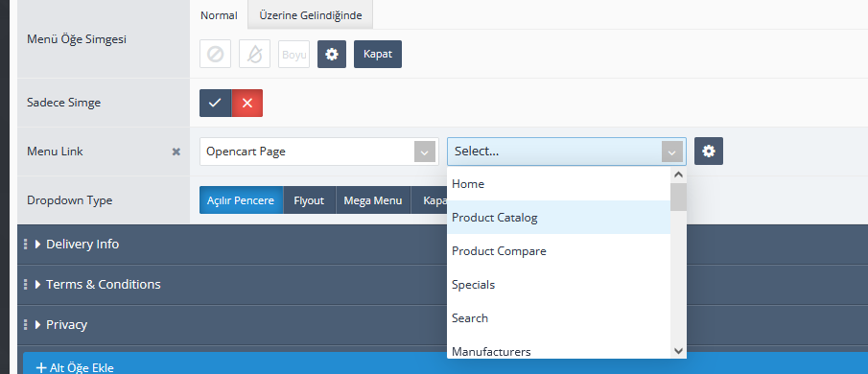Image resolution: width=868 pixels, height=374 pixels.
Task: Switch to the Üzerine Geldiğinde tab
Action: 311,15
